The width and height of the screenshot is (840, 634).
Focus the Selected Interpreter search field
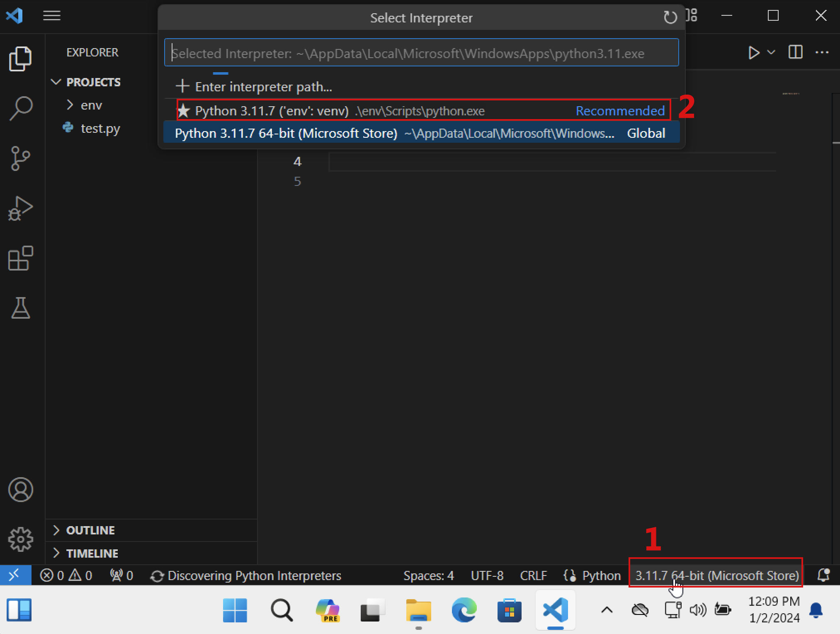tap(421, 53)
